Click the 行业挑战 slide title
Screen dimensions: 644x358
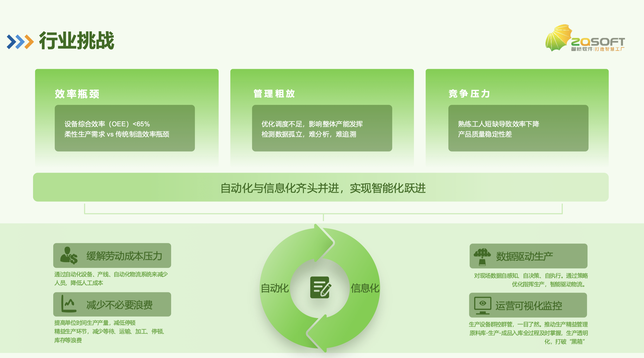coord(77,41)
